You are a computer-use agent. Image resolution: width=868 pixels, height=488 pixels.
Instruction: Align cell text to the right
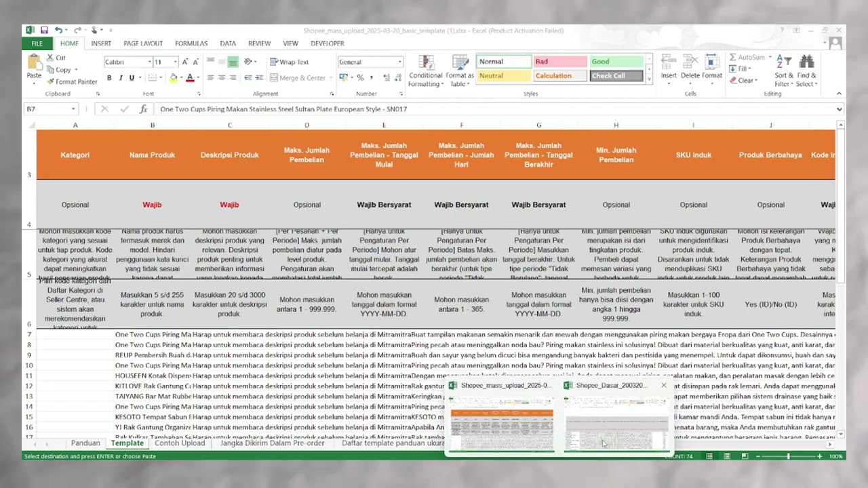point(233,78)
